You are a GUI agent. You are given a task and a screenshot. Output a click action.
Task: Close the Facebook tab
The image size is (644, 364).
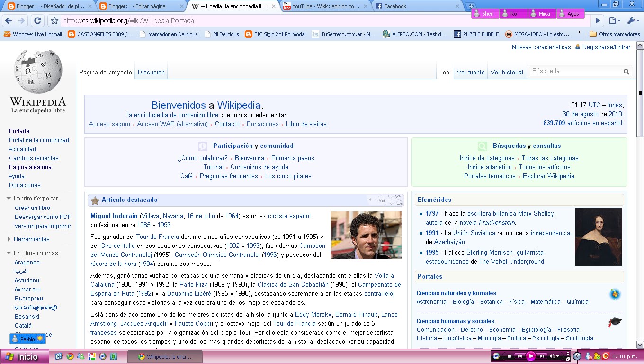pos(457,6)
